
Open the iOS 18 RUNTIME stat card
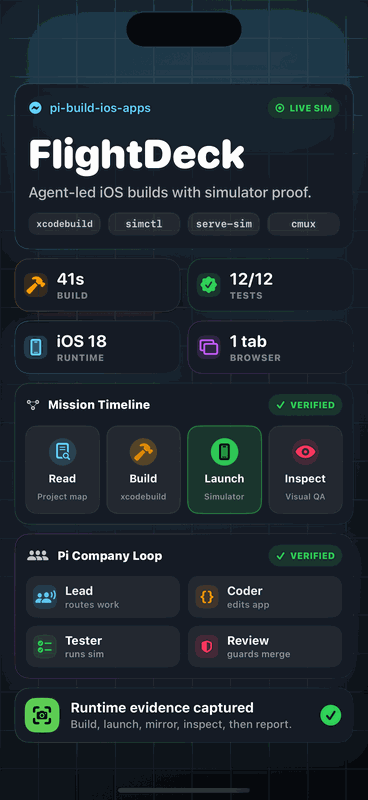97,347
